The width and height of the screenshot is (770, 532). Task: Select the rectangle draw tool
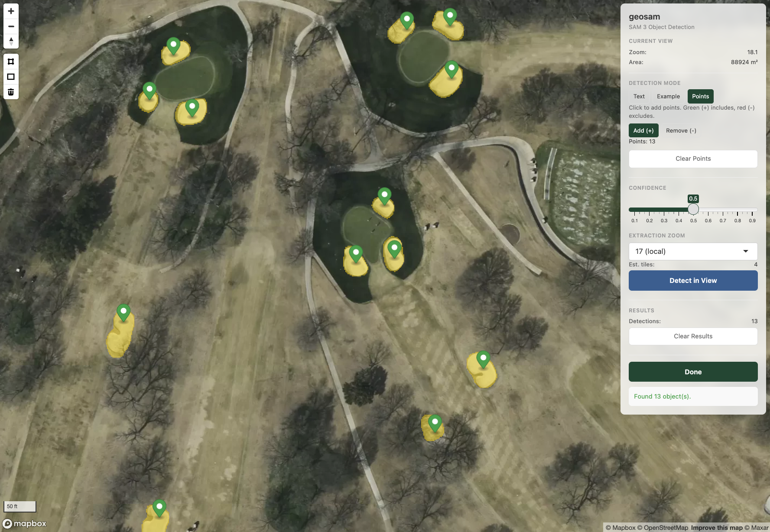(x=11, y=77)
